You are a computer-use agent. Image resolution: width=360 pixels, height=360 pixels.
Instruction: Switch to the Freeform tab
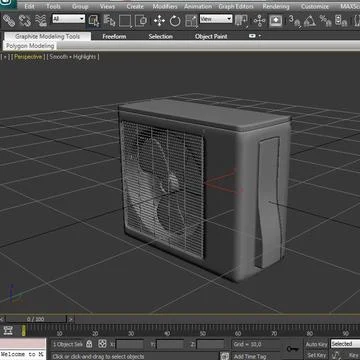point(114,36)
